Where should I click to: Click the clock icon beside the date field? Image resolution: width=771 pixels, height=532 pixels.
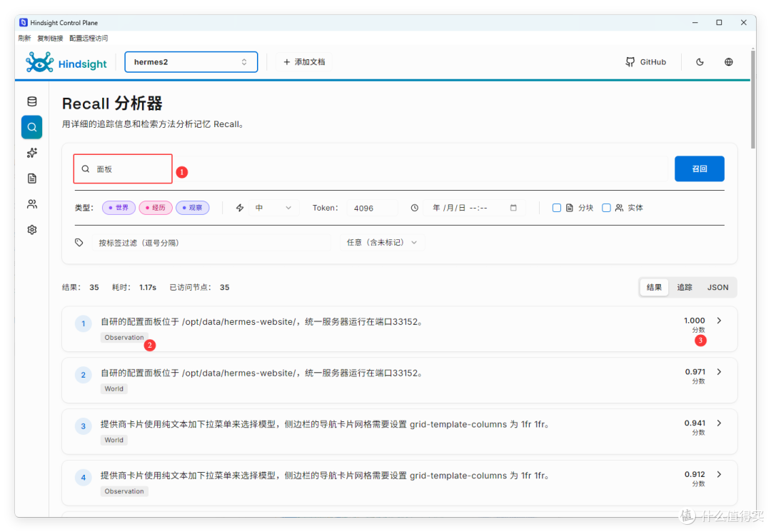click(x=415, y=208)
